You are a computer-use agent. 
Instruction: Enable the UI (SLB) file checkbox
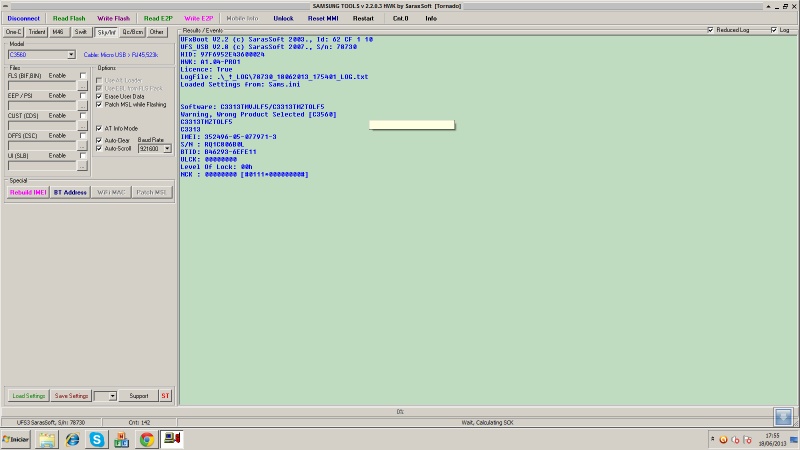[83, 156]
